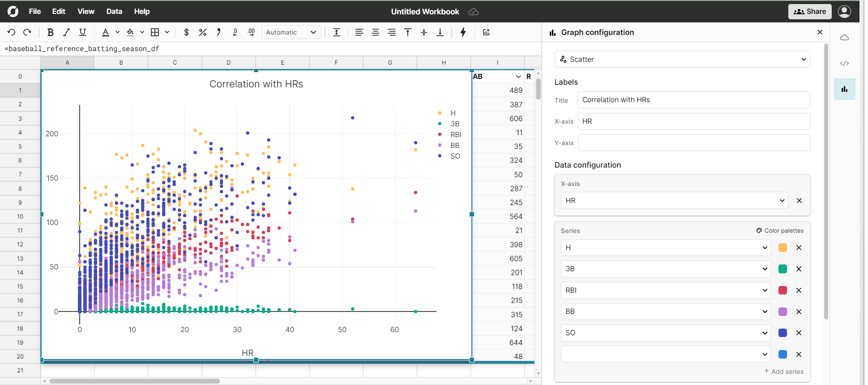Click the Share button
Screen dimensions: 868x385
click(x=809, y=12)
